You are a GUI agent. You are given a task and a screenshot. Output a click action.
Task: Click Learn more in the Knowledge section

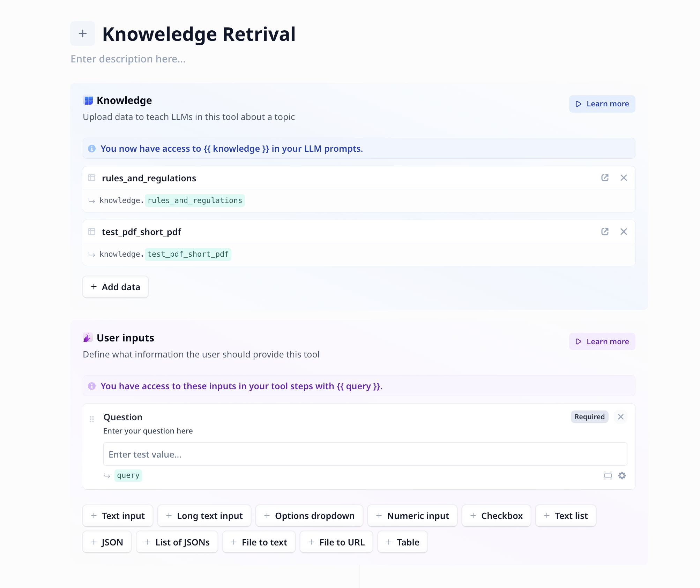tap(602, 104)
